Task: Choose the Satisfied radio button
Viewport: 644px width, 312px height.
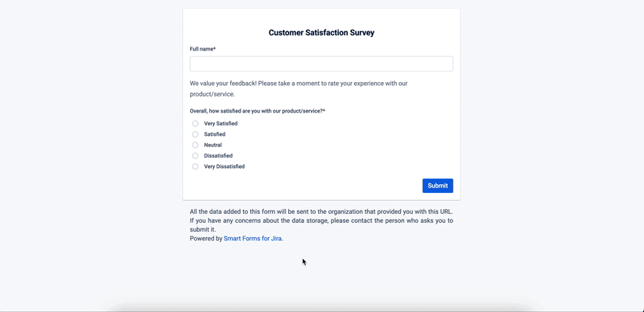Action: coord(195,134)
